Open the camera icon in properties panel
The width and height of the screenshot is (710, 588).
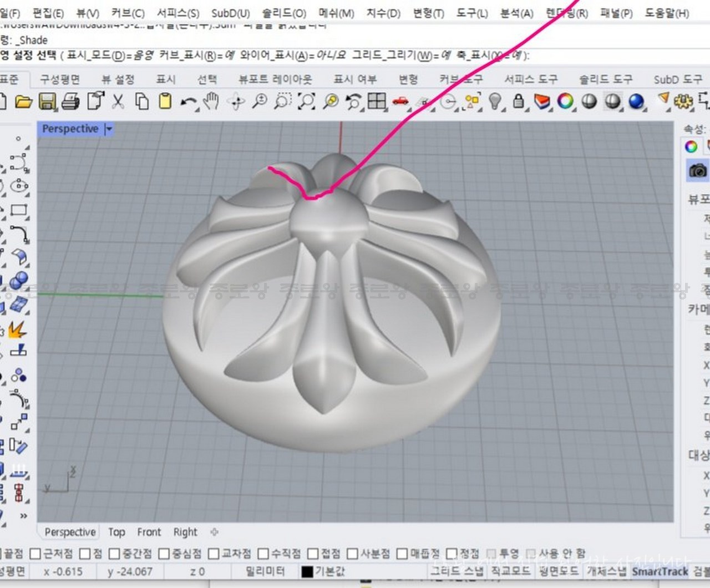click(x=697, y=170)
